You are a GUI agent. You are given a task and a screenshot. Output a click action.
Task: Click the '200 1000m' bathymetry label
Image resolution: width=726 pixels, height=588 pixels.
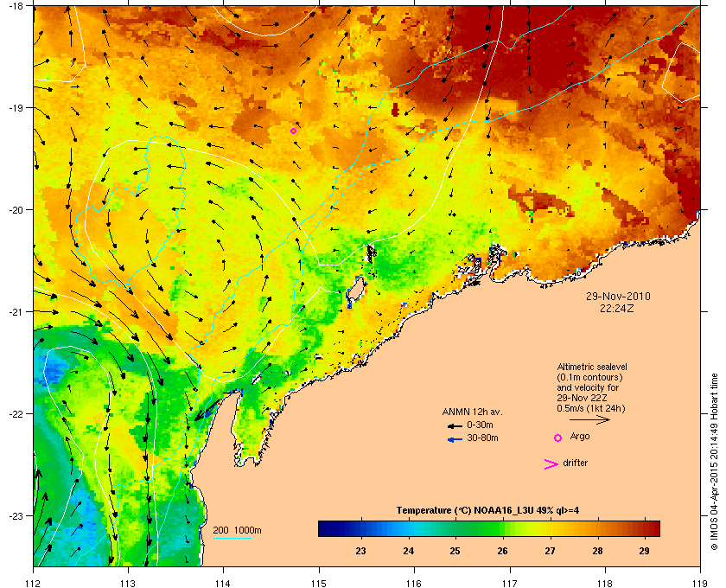[x=237, y=530]
